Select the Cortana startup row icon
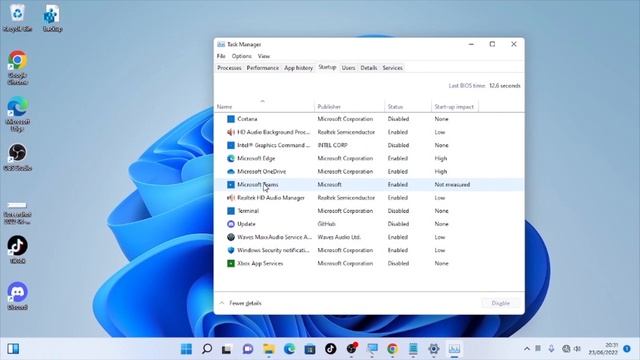The image size is (640, 360). click(x=231, y=119)
